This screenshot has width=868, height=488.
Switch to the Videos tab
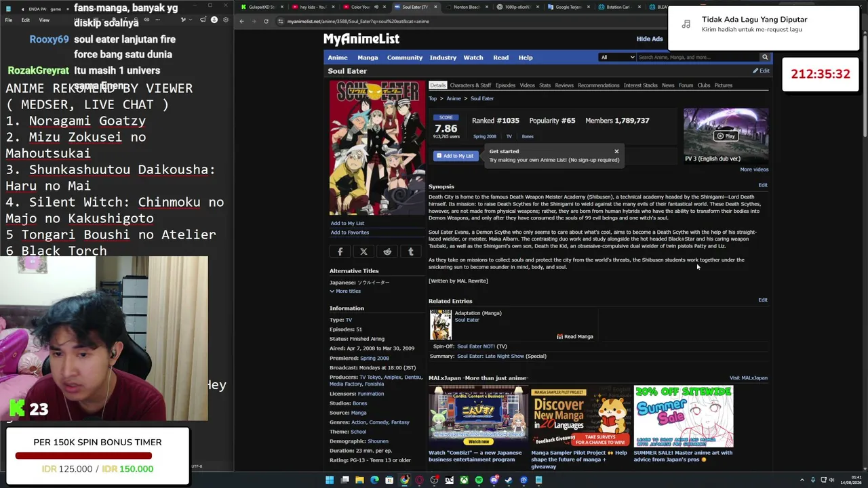coord(527,85)
